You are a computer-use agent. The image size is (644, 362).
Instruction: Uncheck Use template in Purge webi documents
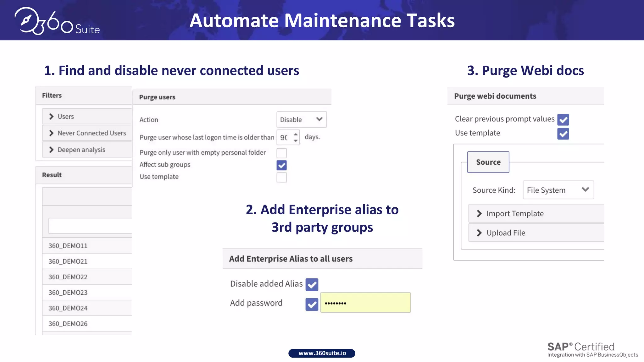(x=563, y=134)
